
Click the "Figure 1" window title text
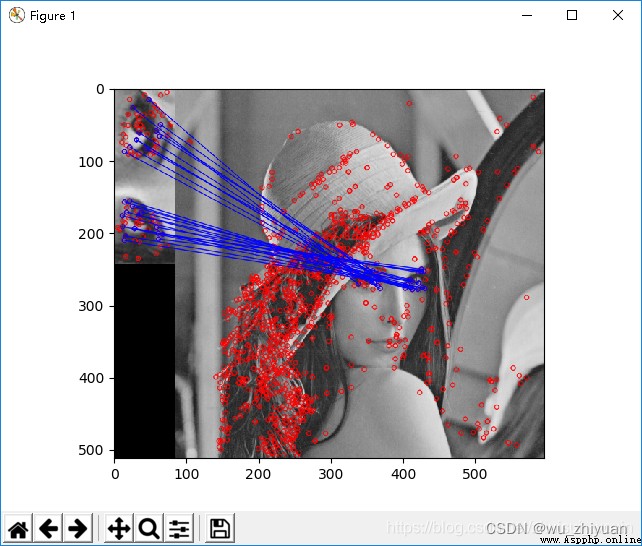[x=52, y=16]
